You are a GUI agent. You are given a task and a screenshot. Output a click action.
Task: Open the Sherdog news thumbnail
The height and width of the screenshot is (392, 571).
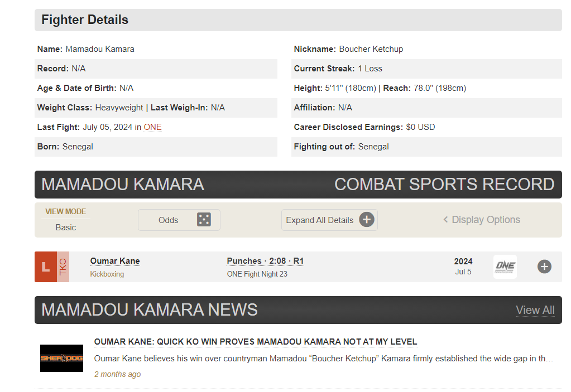[x=61, y=358]
